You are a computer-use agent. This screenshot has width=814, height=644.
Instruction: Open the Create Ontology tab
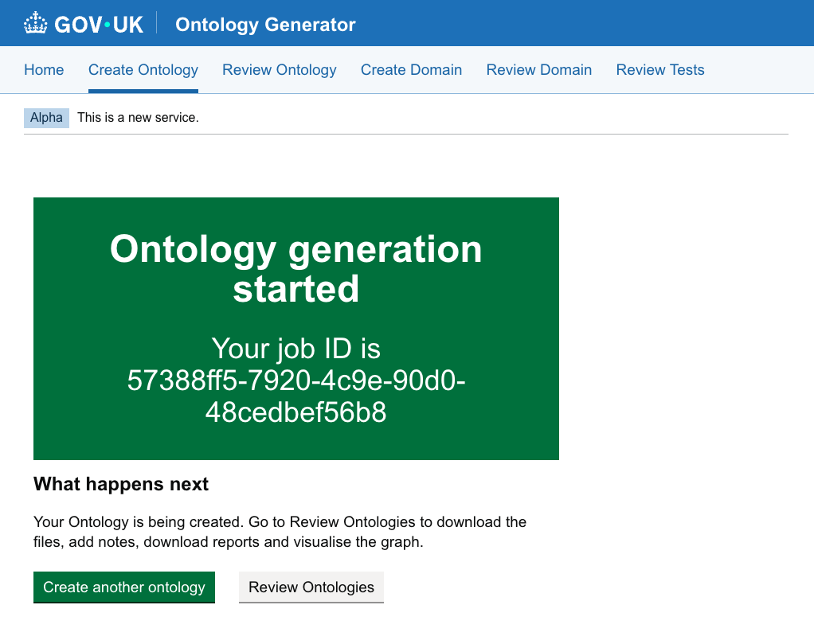[x=143, y=69]
